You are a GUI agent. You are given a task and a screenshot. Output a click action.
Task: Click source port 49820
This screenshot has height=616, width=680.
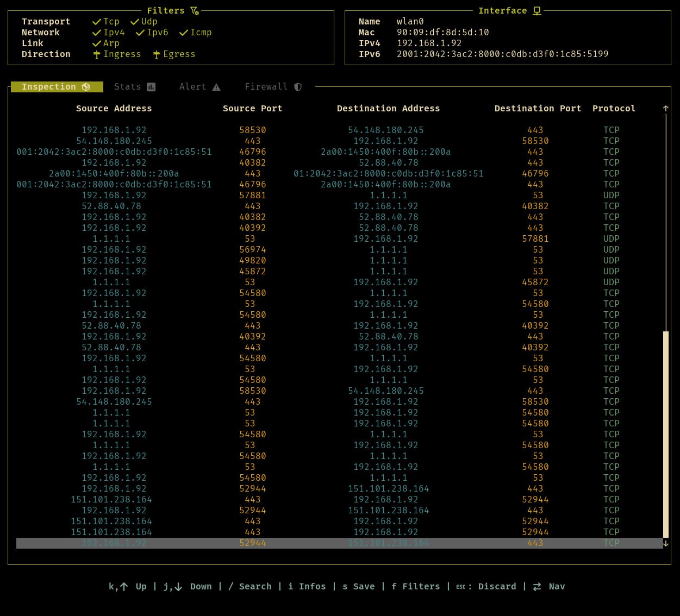(253, 261)
